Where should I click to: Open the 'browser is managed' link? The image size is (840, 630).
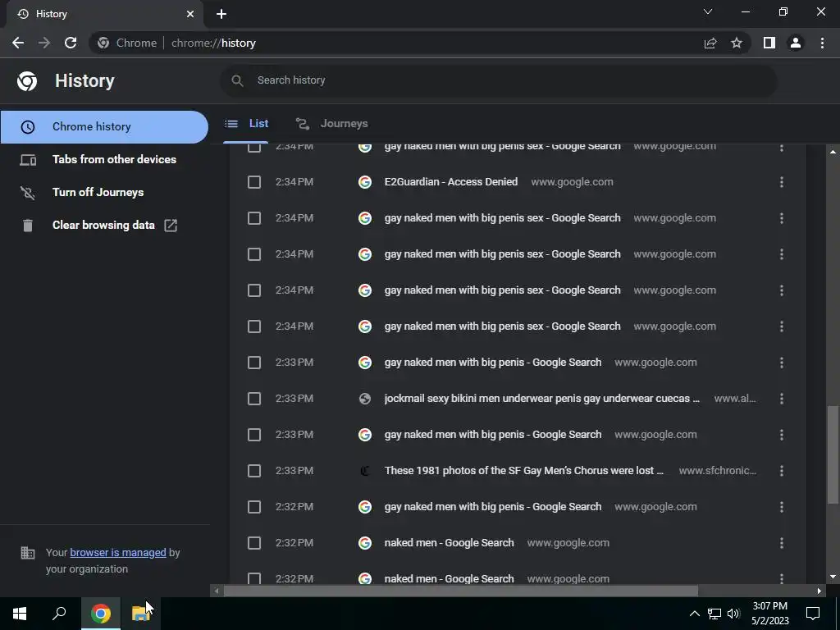pyautogui.click(x=118, y=552)
